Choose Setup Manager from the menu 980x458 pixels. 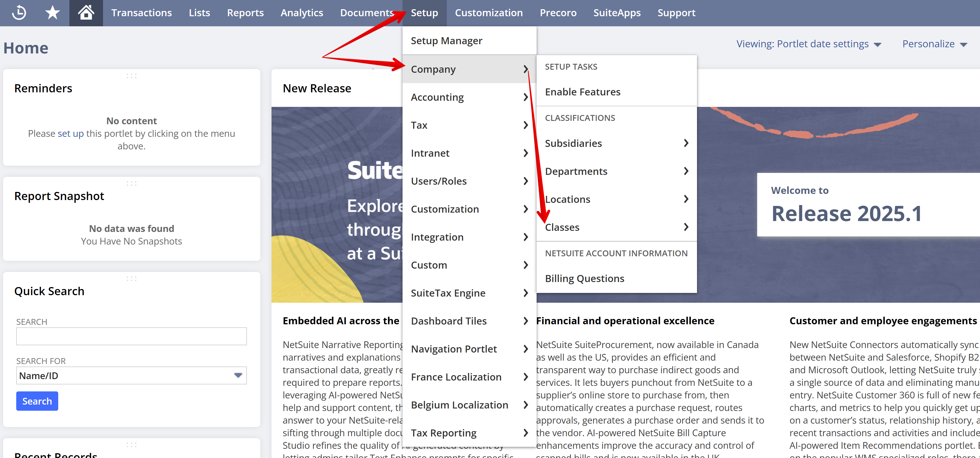click(x=446, y=41)
